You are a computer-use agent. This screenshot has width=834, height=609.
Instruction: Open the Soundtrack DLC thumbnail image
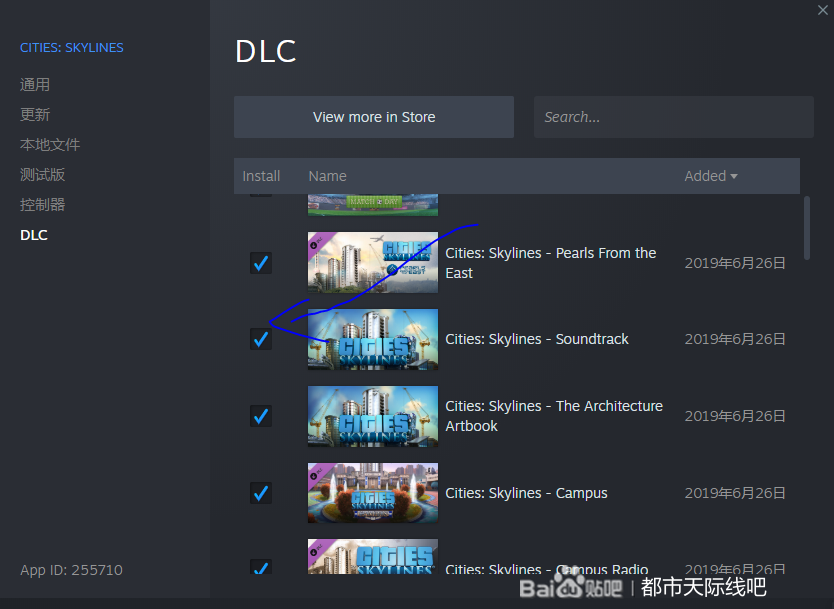373,339
